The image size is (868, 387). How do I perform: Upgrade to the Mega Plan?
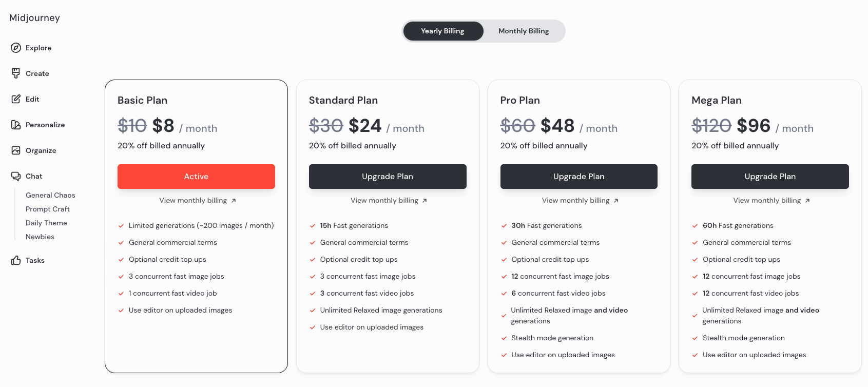coord(770,176)
